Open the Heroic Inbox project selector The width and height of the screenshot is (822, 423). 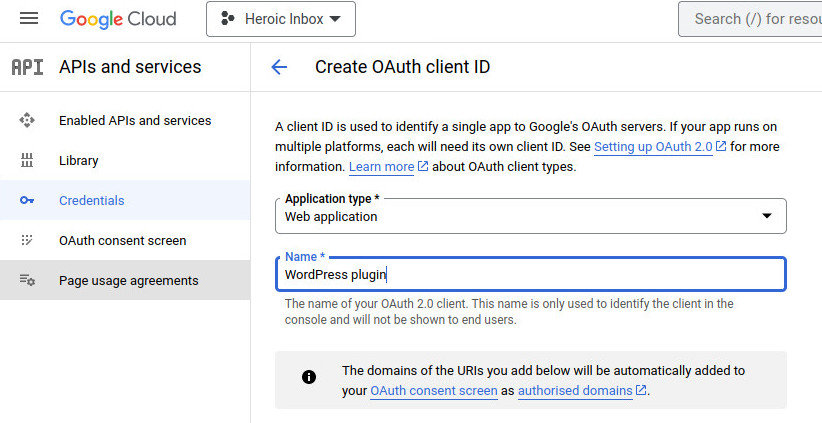click(280, 19)
